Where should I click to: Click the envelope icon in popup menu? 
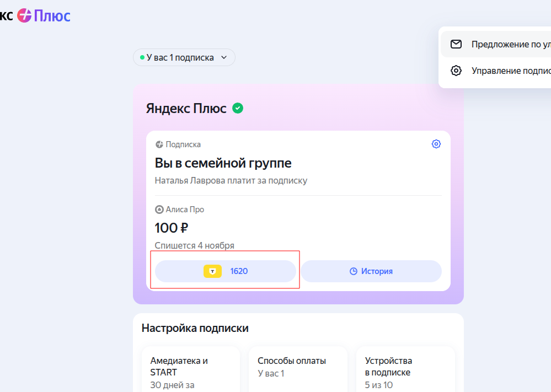click(456, 44)
